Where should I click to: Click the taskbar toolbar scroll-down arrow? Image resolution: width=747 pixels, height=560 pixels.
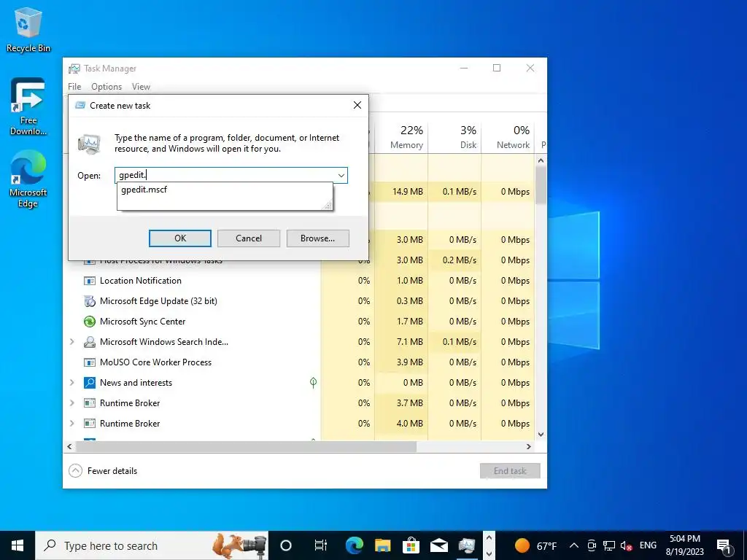tap(488, 554)
